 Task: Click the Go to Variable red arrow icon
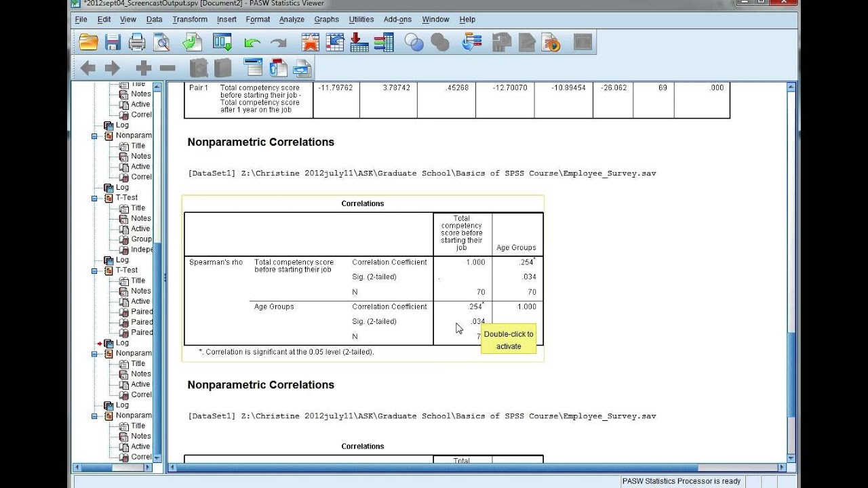[359, 43]
